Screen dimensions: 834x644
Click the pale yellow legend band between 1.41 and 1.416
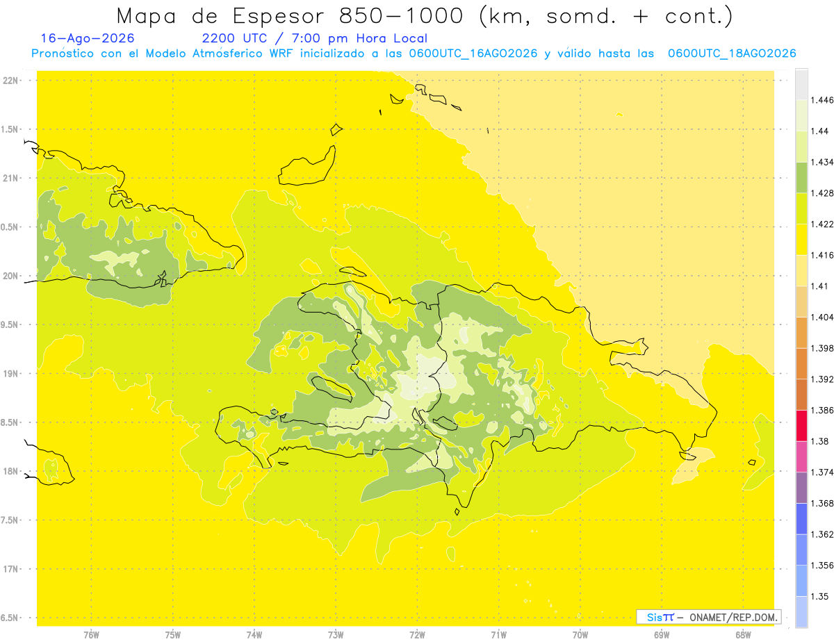click(x=801, y=270)
